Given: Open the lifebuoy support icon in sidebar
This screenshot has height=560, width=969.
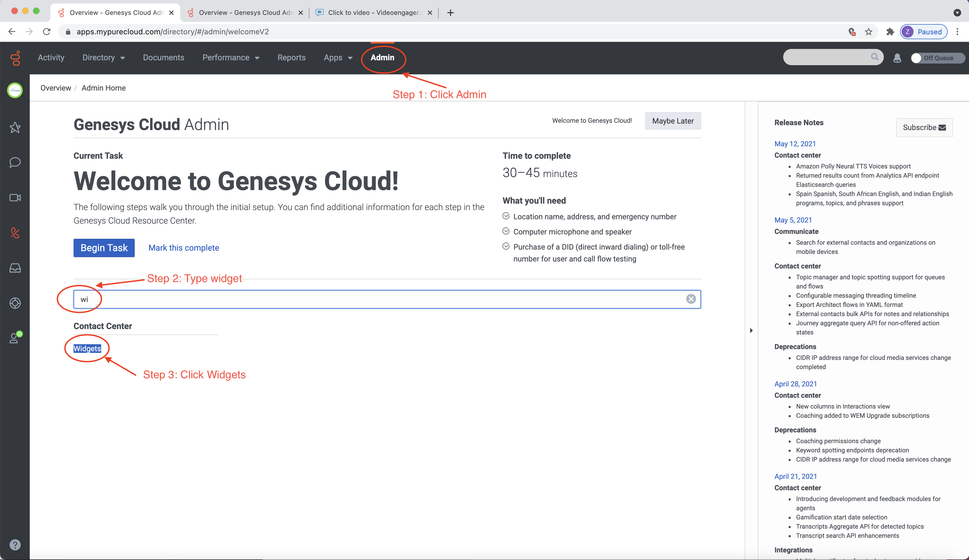Looking at the screenshot, I should pyautogui.click(x=15, y=303).
